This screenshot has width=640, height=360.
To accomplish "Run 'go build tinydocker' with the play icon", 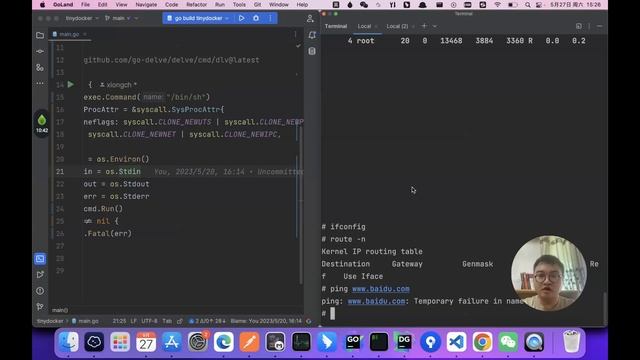I will (x=242, y=18).
